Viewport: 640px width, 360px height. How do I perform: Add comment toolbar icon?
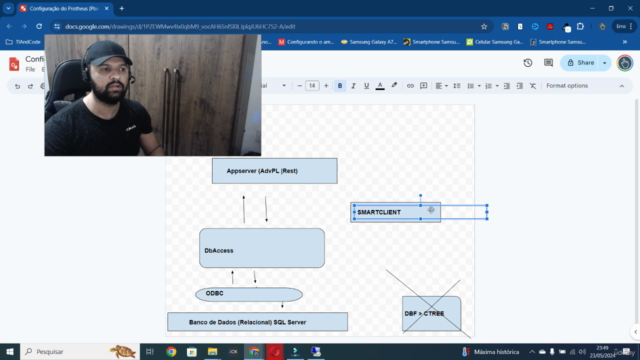tap(424, 86)
